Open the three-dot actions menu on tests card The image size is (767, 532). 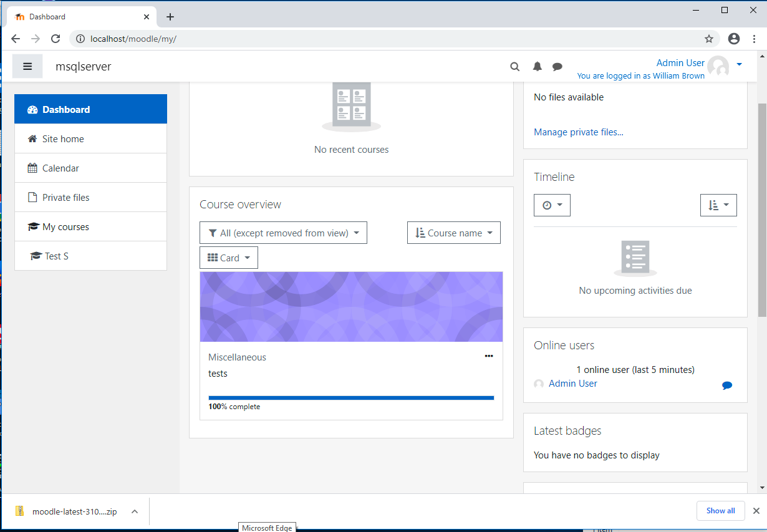point(489,356)
